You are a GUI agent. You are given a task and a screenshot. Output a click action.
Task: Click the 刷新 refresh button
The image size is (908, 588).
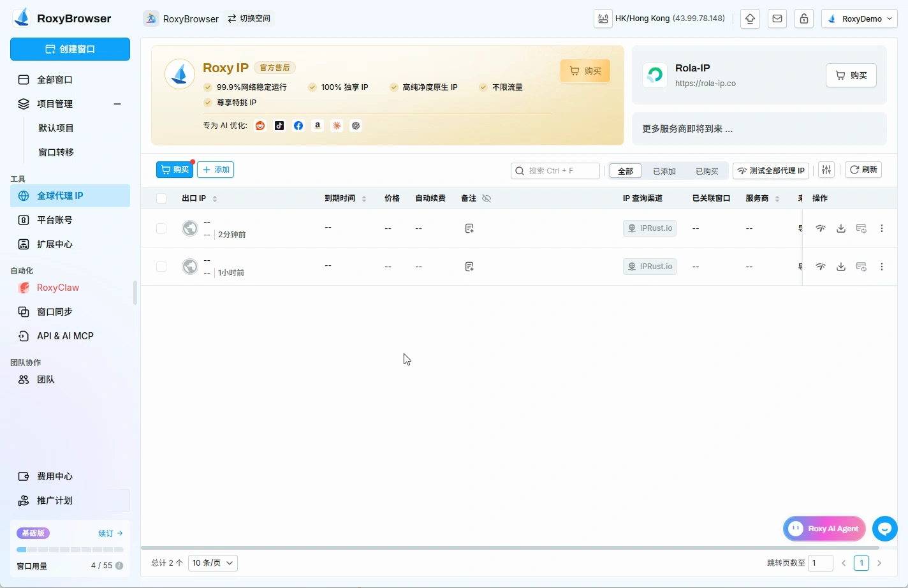point(863,170)
